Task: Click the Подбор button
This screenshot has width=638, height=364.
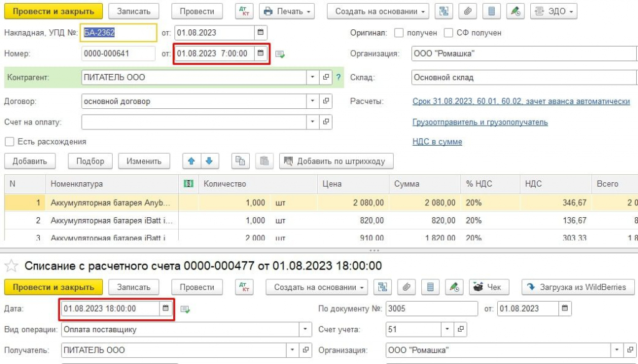Action: click(x=90, y=161)
